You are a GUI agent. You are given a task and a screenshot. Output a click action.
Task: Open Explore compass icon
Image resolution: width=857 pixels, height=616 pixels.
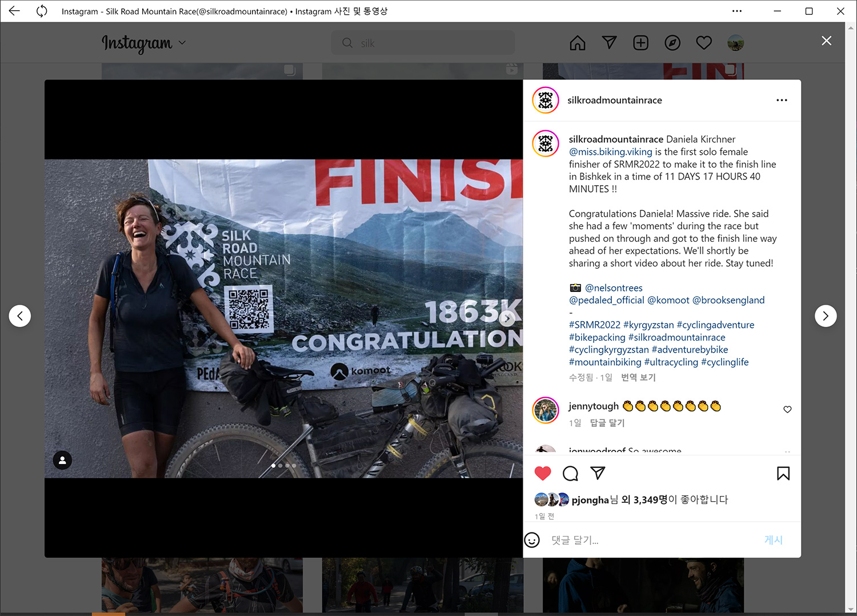point(672,43)
